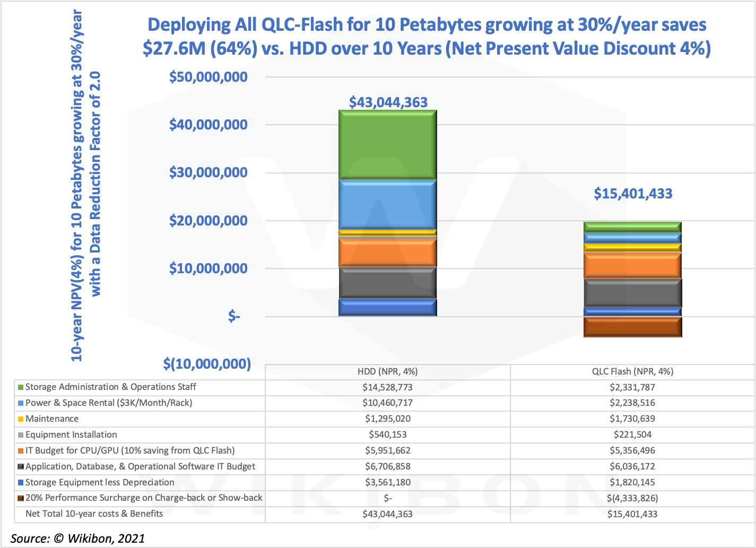This screenshot has height=548, width=756.
Task: Click the QLC Flash stacked bar
Action: coord(632,279)
